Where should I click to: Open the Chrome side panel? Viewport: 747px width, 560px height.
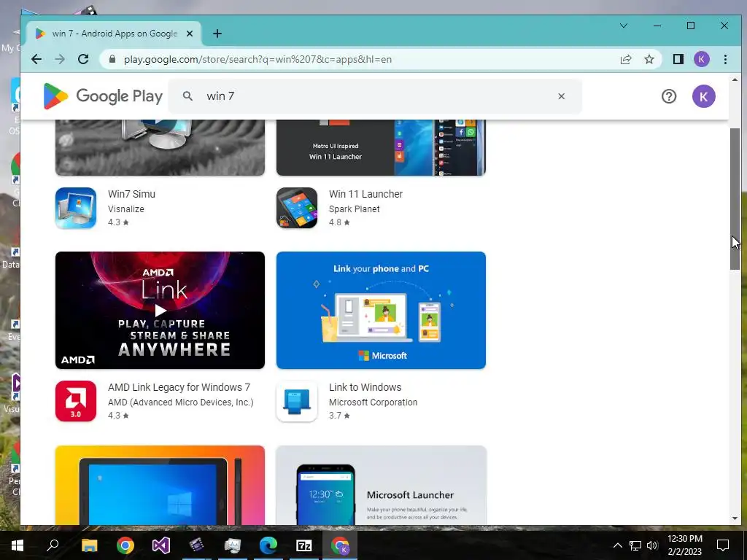point(678,59)
